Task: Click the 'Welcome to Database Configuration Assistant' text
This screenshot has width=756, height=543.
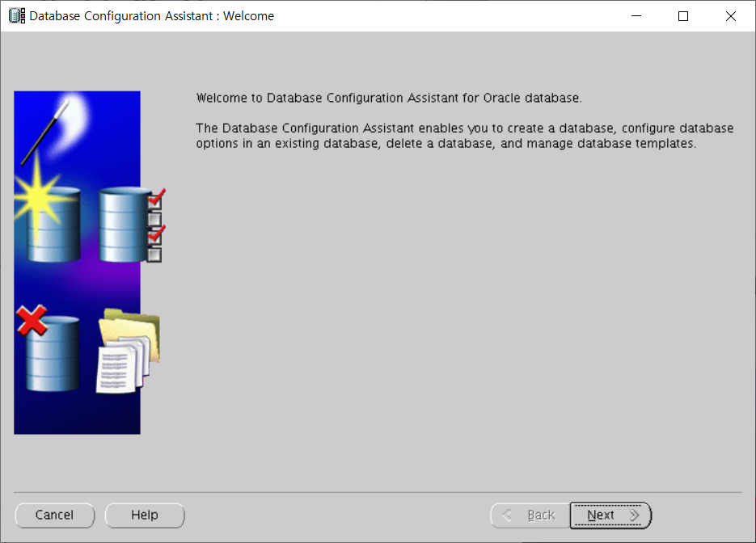Action: 389,98
